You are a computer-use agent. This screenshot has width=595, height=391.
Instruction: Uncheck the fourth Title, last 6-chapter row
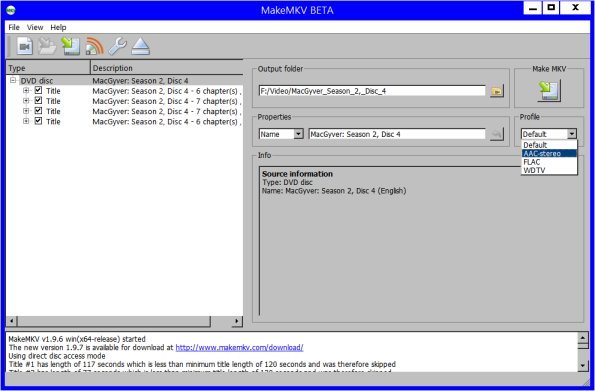pyautogui.click(x=38, y=121)
